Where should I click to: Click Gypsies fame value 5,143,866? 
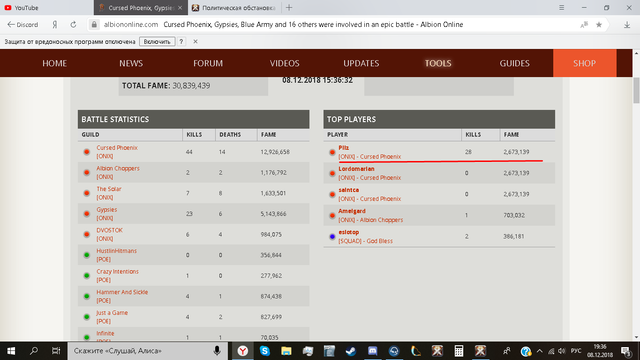(273, 214)
